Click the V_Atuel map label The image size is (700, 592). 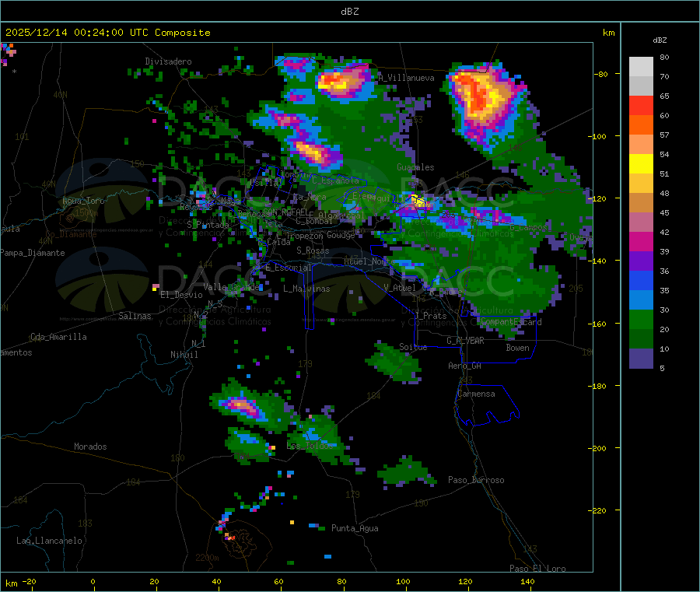(400, 288)
